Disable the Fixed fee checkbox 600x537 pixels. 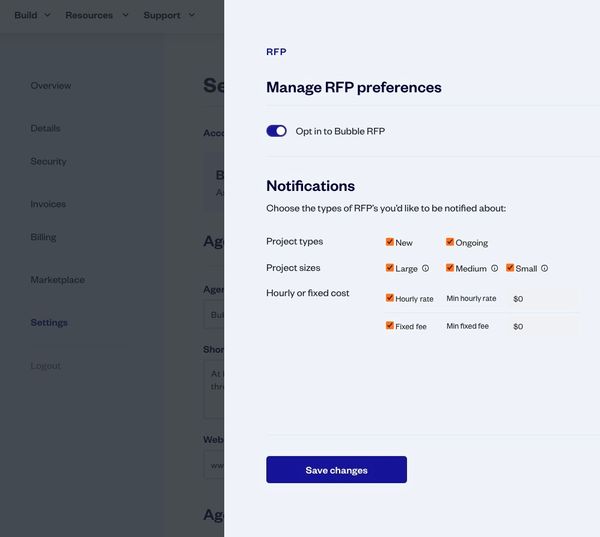(390, 326)
